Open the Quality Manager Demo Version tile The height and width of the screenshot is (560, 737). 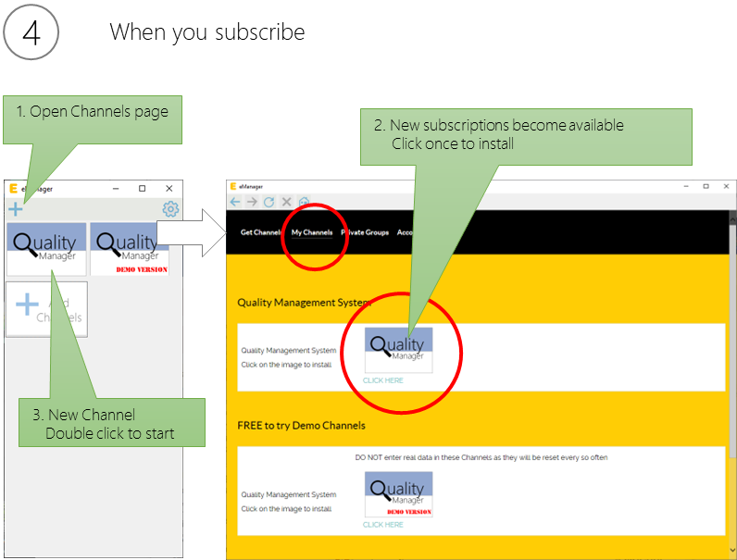(130, 248)
